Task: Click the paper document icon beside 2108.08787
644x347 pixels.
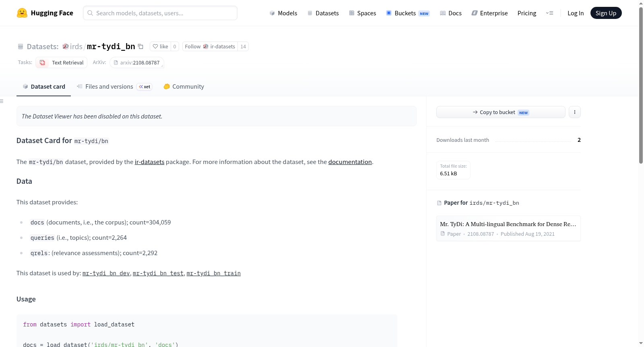Action: (443, 234)
